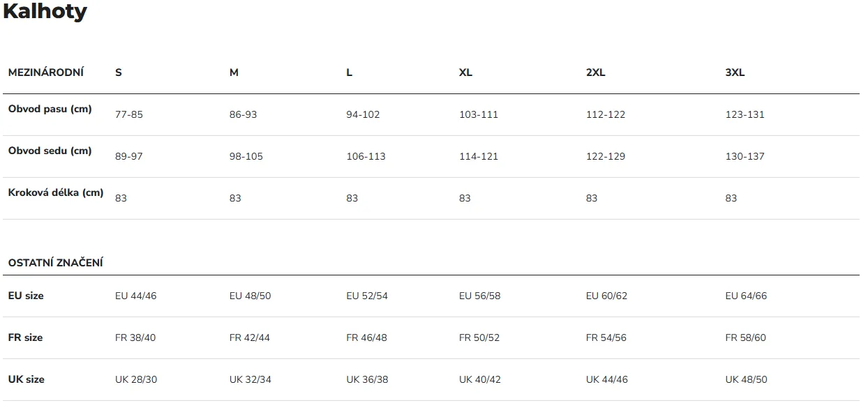
Task: Click the hip value 114-121 cell
Action: point(479,156)
